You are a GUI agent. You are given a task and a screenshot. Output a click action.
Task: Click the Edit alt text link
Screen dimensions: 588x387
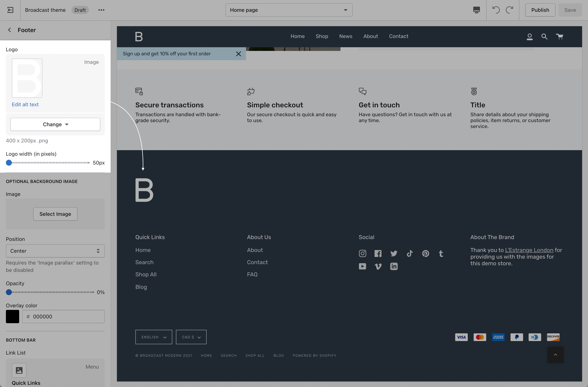point(25,104)
